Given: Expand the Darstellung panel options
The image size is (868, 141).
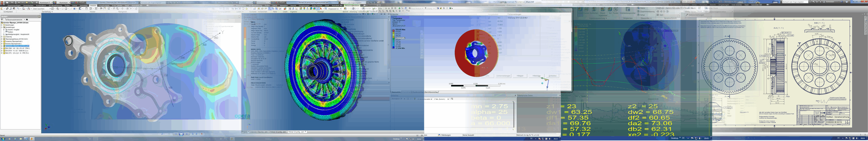Looking at the screenshot, I should click(x=47, y=12).
